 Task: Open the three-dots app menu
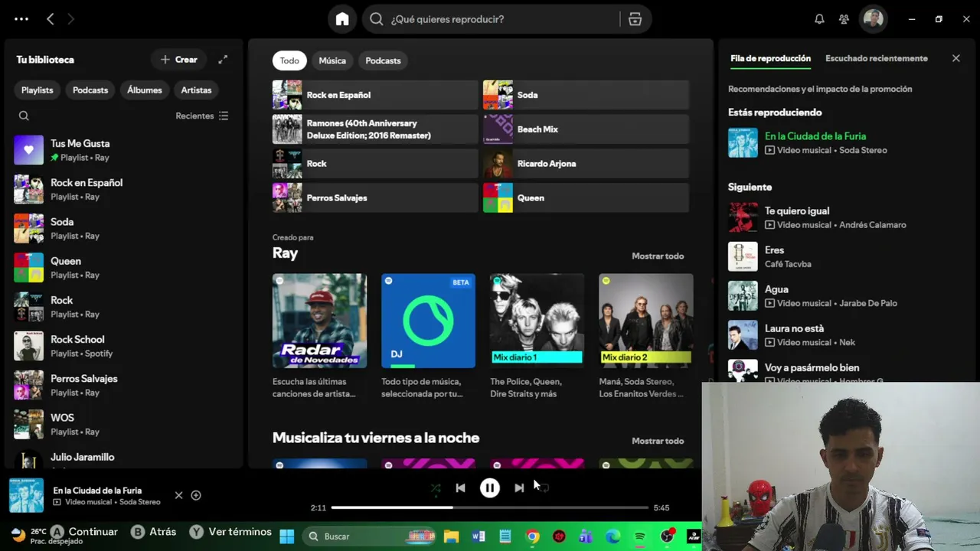click(21, 19)
